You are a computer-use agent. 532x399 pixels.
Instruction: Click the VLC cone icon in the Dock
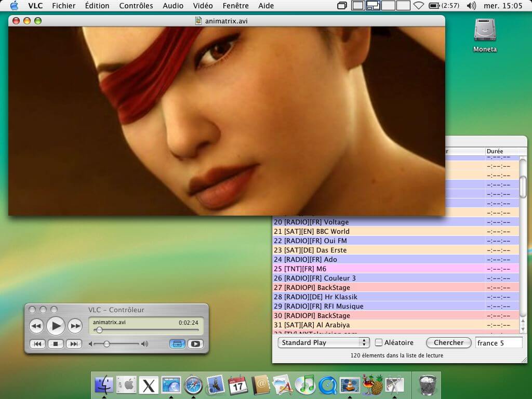pyautogui.click(x=349, y=385)
